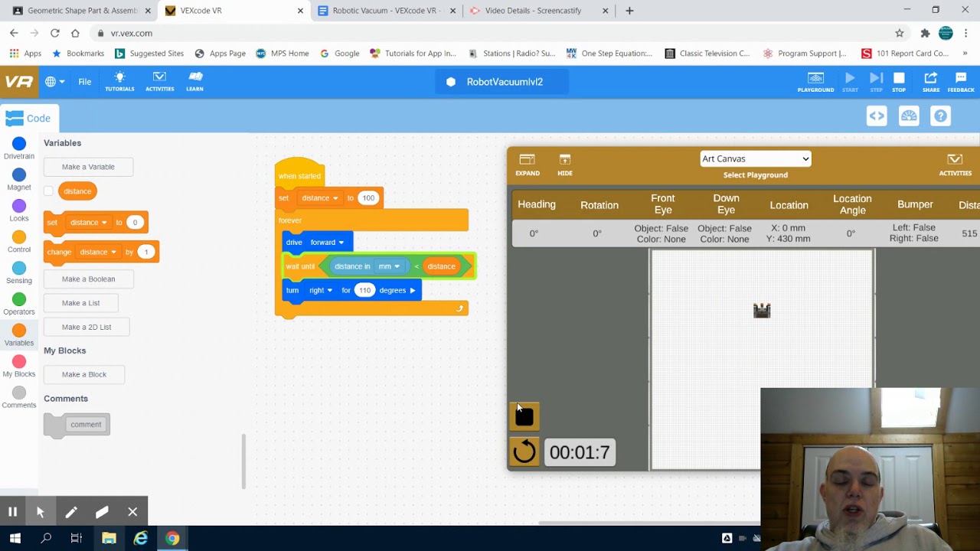Step through the project with Step icon
980x551 pixels.
point(876,82)
